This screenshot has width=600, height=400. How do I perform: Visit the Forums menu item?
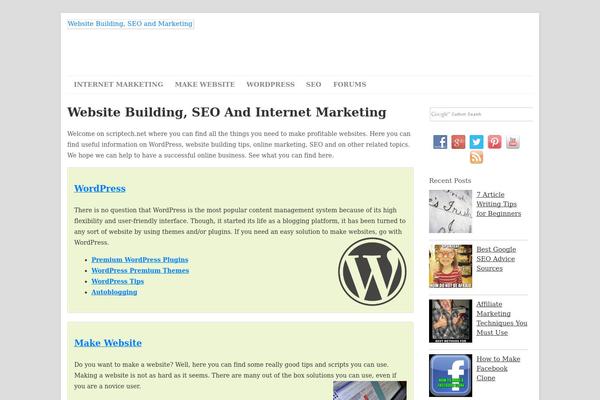click(x=350, y=84)
